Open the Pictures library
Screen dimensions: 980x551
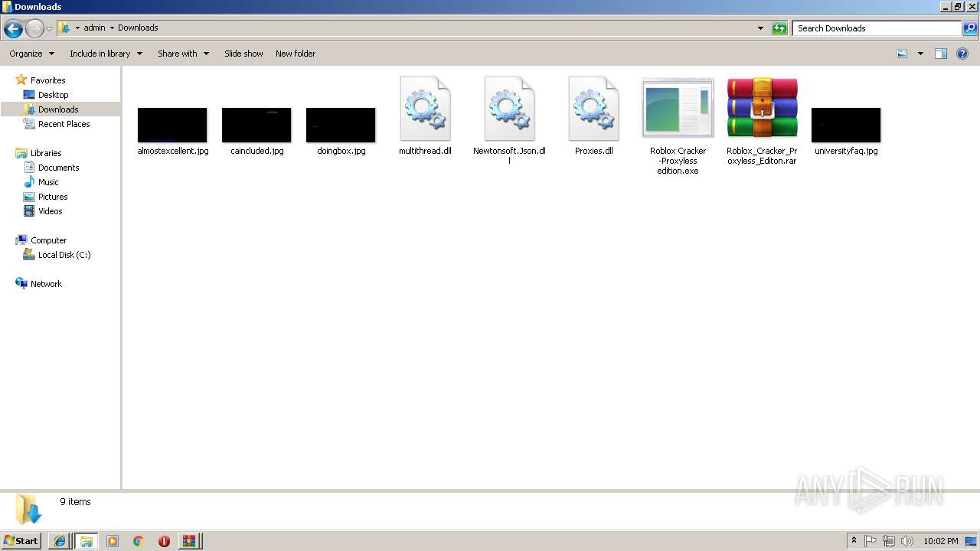point(53,197)
